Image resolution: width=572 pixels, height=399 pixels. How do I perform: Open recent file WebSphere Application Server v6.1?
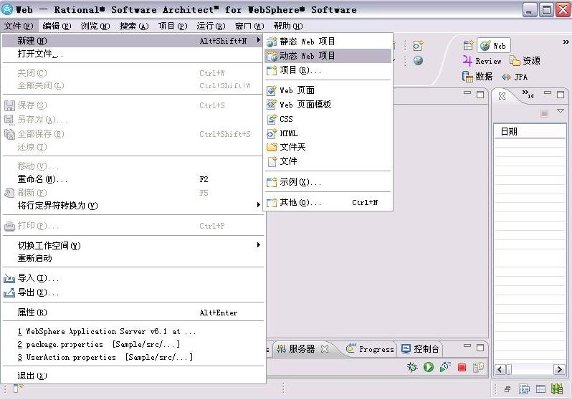[x=107, y=331]
